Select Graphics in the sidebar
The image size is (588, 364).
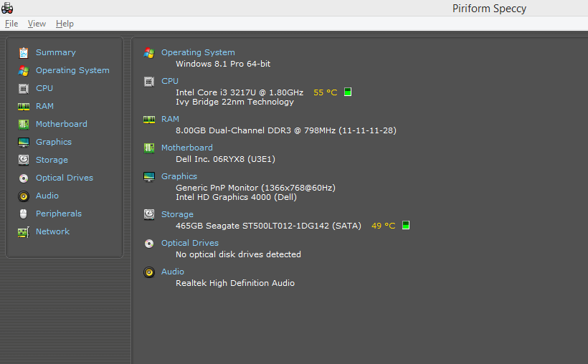click(x=54, y=142)
